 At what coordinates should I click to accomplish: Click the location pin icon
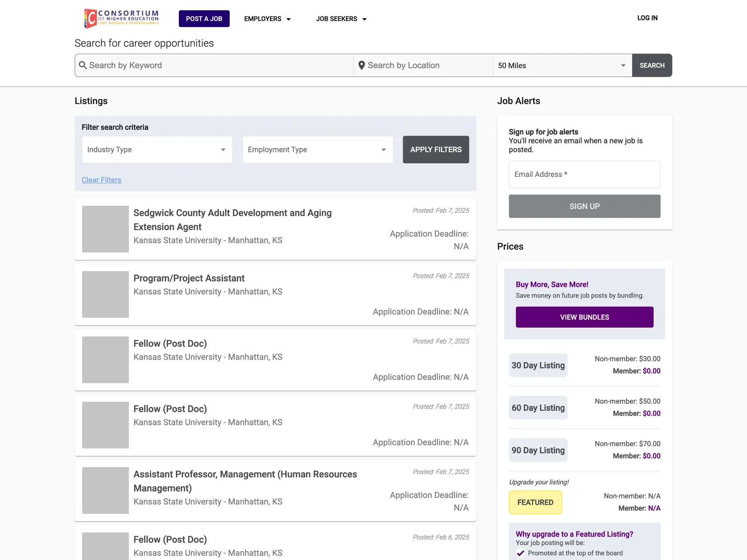point(361,65)
